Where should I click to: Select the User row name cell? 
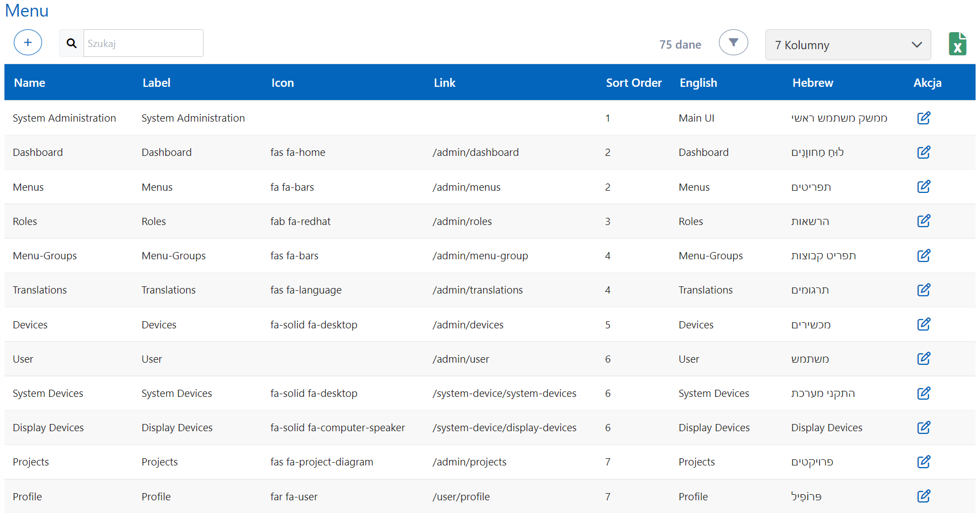pos(23,359)
